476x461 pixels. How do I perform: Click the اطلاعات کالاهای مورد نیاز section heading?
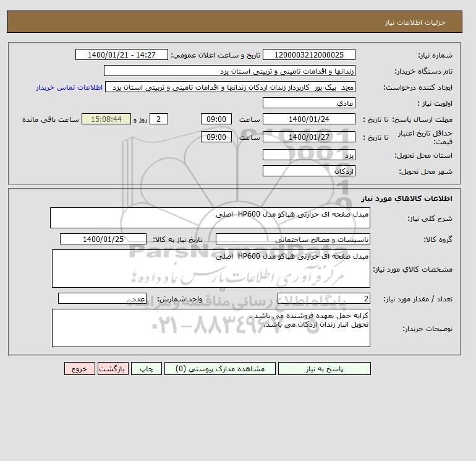[407, 199]
